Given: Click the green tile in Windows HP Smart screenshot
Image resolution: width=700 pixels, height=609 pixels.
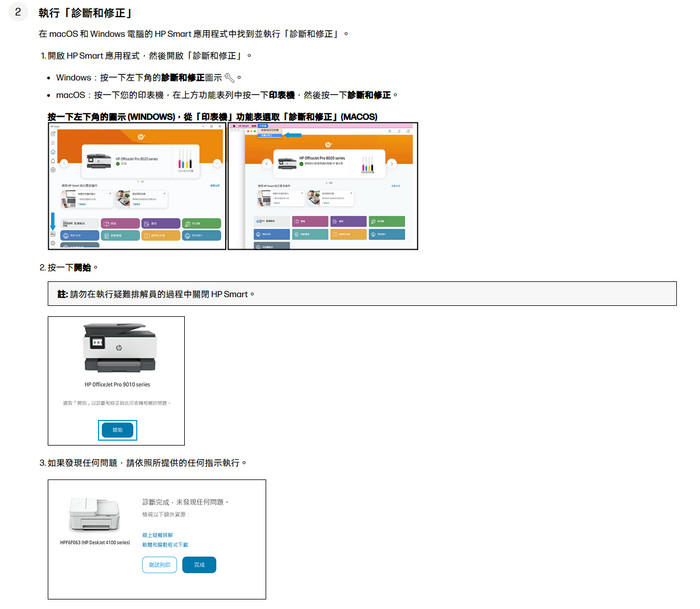Looking at the screenshot, I should (201, 222).
